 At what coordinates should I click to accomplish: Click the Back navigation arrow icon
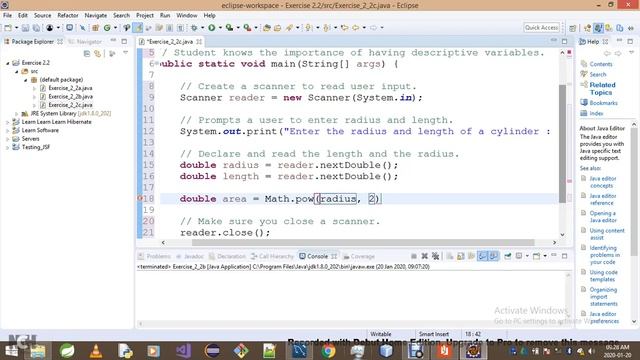point(356,28)
